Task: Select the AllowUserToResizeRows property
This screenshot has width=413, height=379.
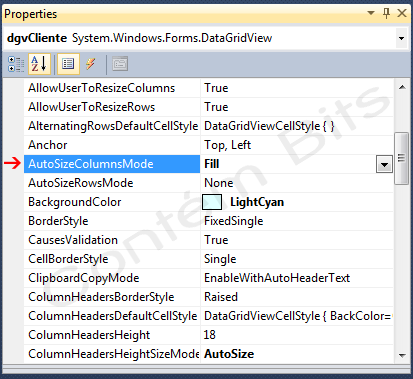Action: (x=112, y=107)
